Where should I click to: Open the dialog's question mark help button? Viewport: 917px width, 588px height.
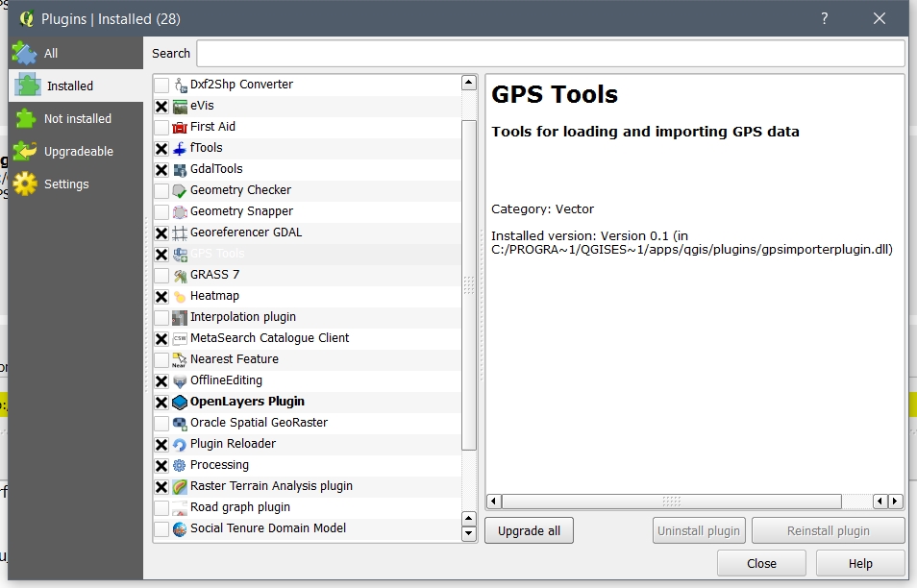pos(824,18)
